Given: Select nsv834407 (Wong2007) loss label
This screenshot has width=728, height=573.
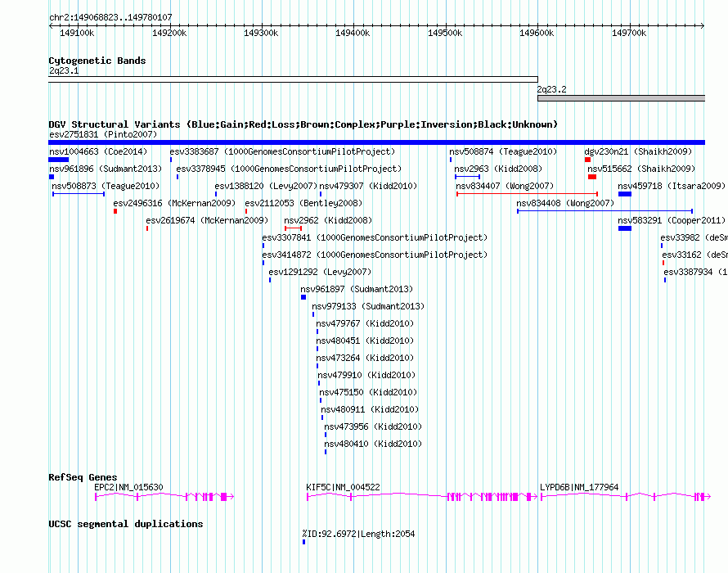Looking at the screenshot, I should (x=505, y=186).
